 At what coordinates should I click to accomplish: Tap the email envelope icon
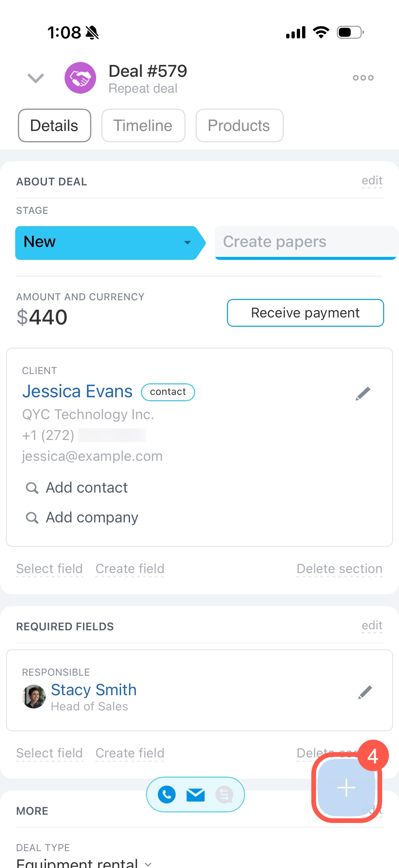pyautogui.click(x=195, y=794)
